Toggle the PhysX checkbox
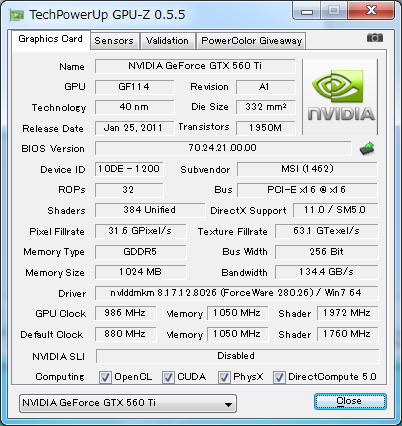The width and height of the screenshot is (402, 426). coord(224,377)
